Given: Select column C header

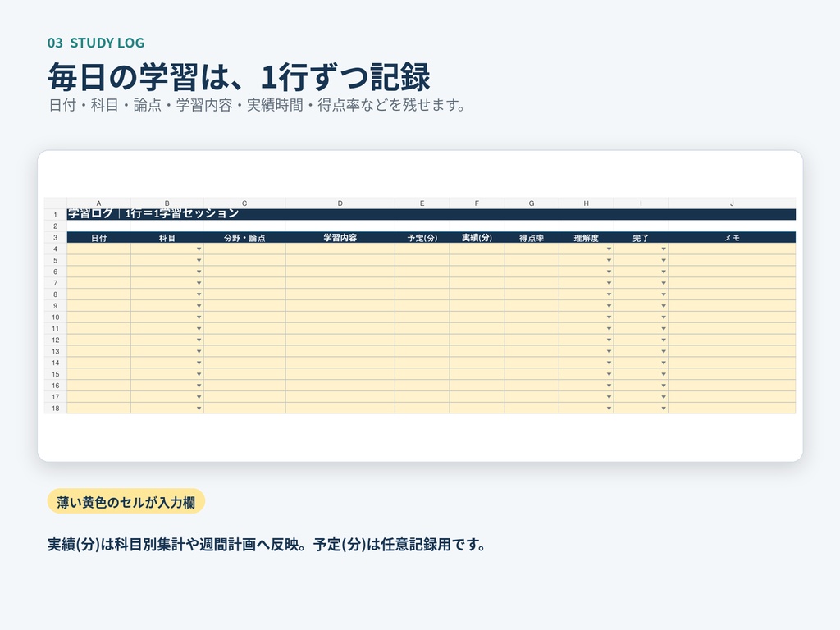Looking at the screenshot, I should click(244, 203).
